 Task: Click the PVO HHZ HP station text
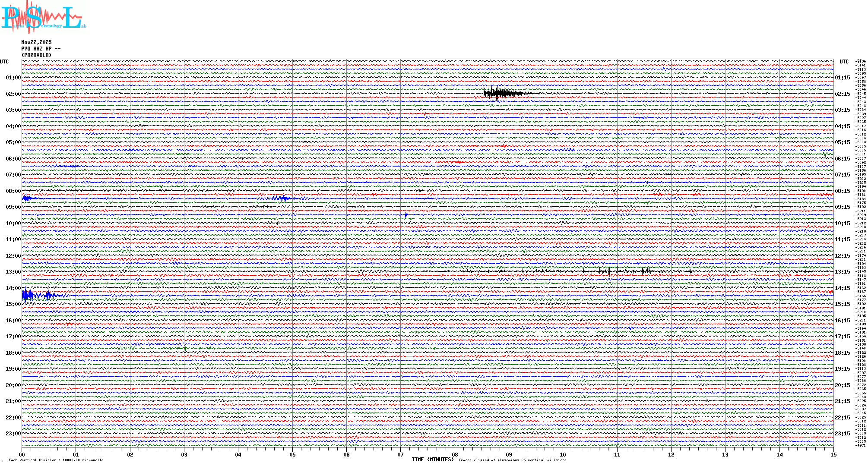tap(41, 49)
